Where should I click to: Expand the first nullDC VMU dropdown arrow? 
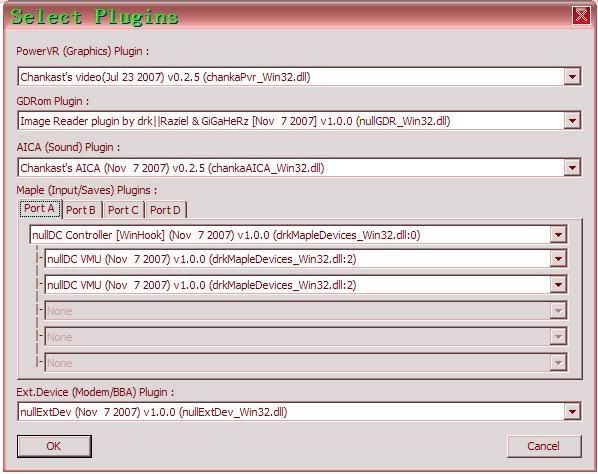pyautogui.click(x=558, y=259)
